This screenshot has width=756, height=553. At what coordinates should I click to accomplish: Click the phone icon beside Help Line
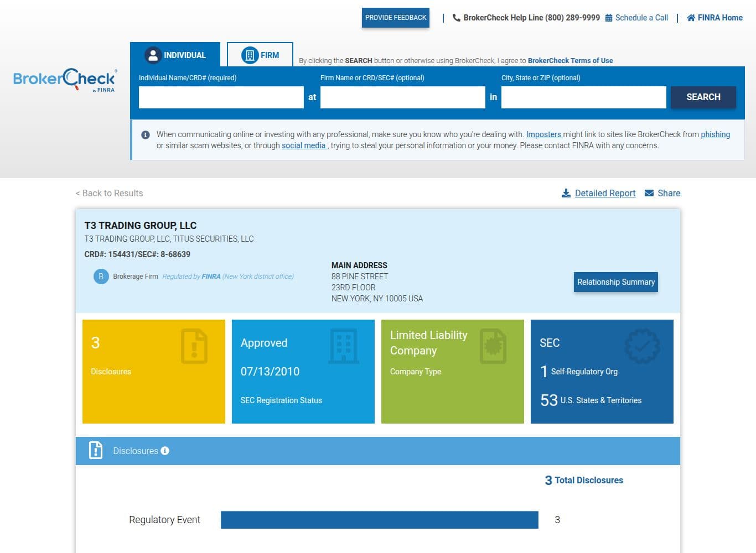(457, 18)
